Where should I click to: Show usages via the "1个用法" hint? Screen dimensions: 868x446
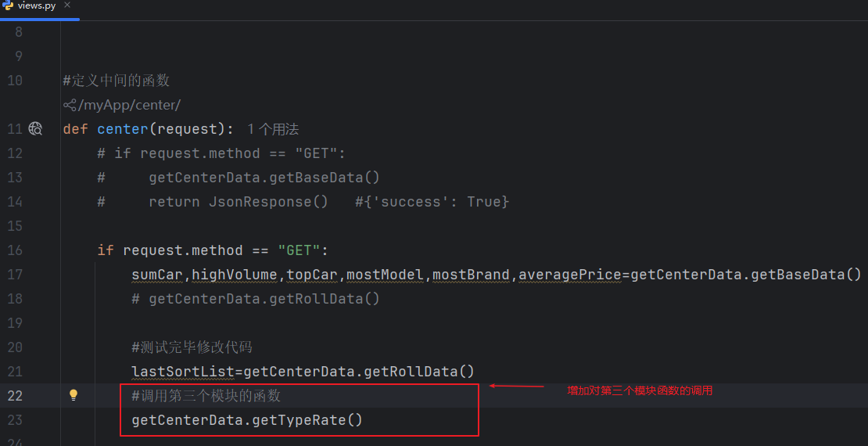pyautogui.click(x=273, y=129)
